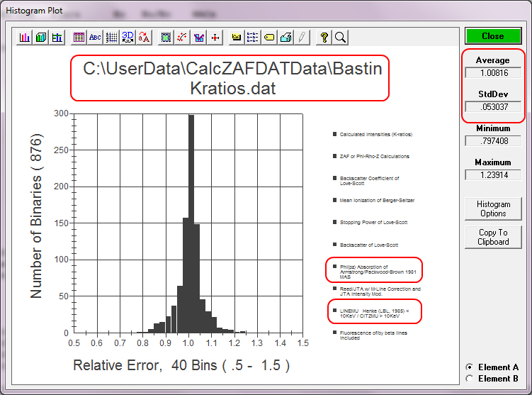Click the yellow question mark help icon
Image resolution: width=532 pixels, height=395 pixels.
coord(324,38)
